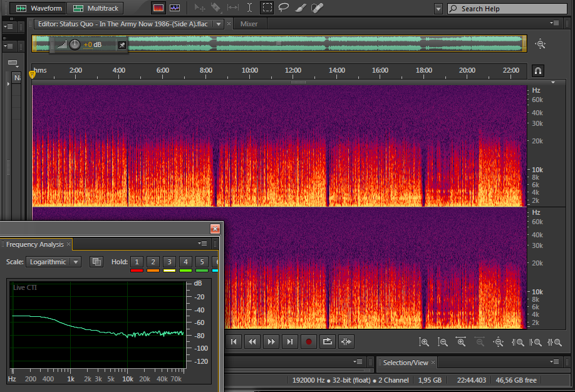Click the HUD volume knob
575x392 pixels.
click(75, 44)
